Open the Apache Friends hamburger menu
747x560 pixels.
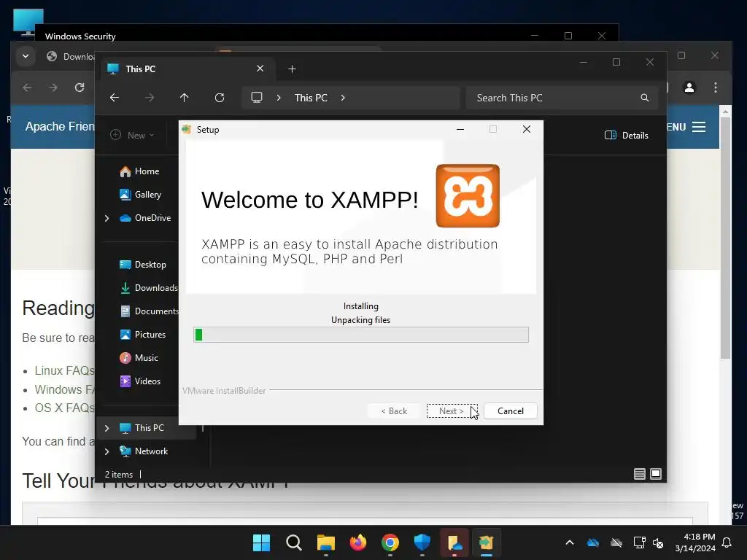tap(699, 127)
